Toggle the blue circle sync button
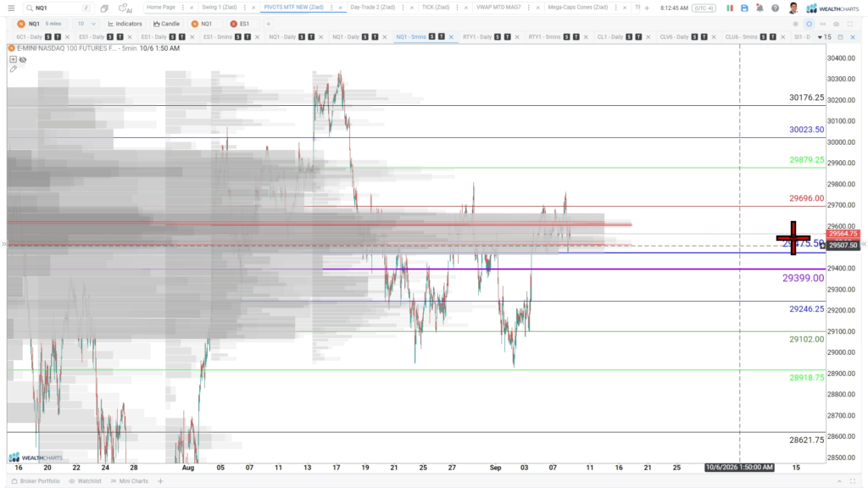Viewport: 868px width, 488px height. pyautogui.click(x=809, y=24)
